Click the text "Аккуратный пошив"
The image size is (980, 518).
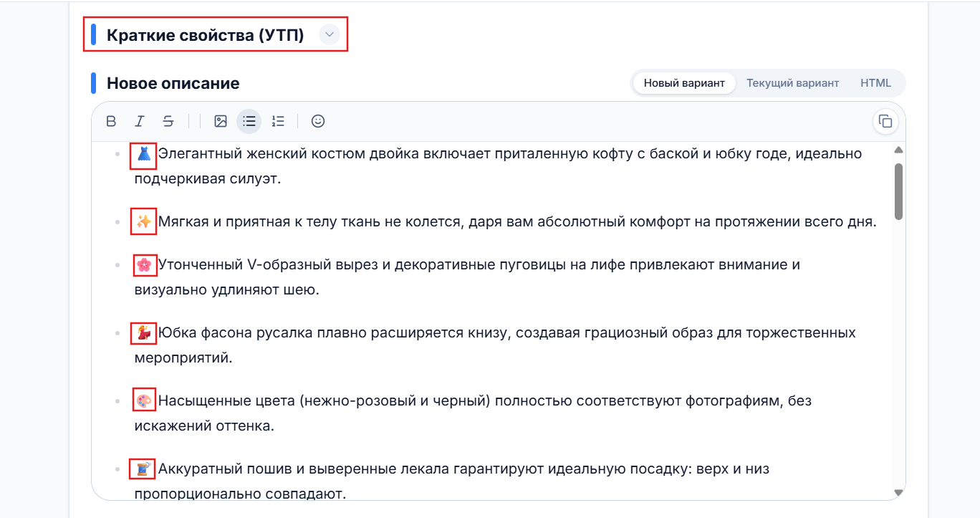pyautogui.click(x=225, y=469)
